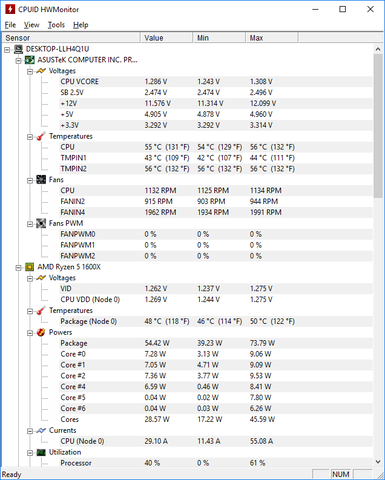The image size is (385, 480).
Task: Collapse the Fans PWM tree node
Action: 30,224
